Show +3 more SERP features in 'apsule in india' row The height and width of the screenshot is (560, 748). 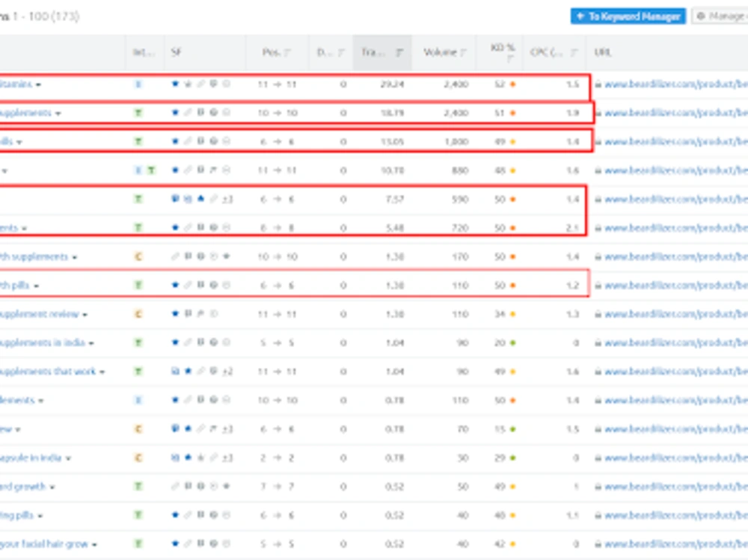(227, 458)
